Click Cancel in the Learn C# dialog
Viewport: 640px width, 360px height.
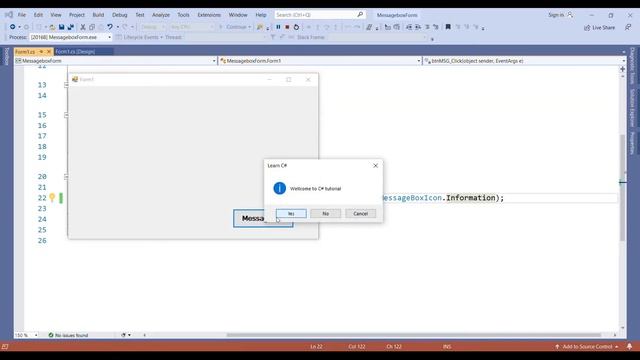(360, 213)
